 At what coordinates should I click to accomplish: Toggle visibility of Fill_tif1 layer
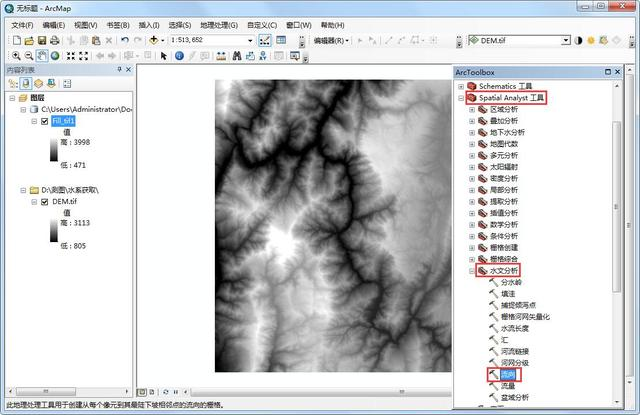pos(45,121)
